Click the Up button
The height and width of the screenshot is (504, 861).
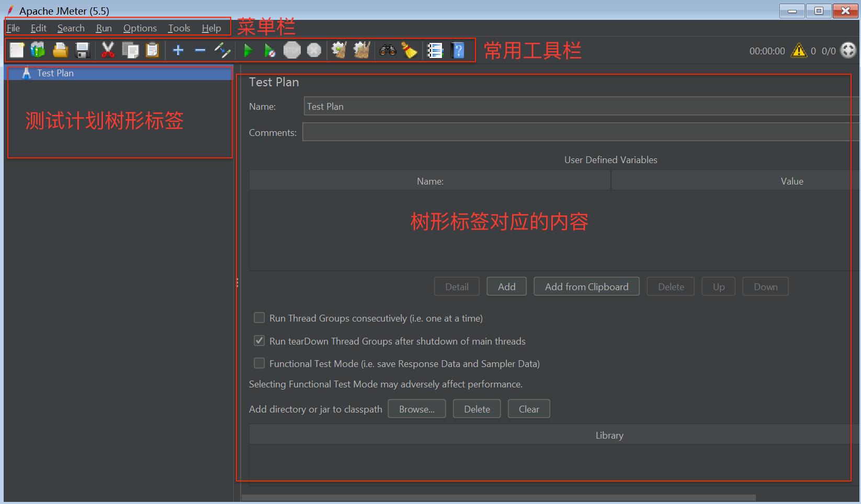click(719, 287)
